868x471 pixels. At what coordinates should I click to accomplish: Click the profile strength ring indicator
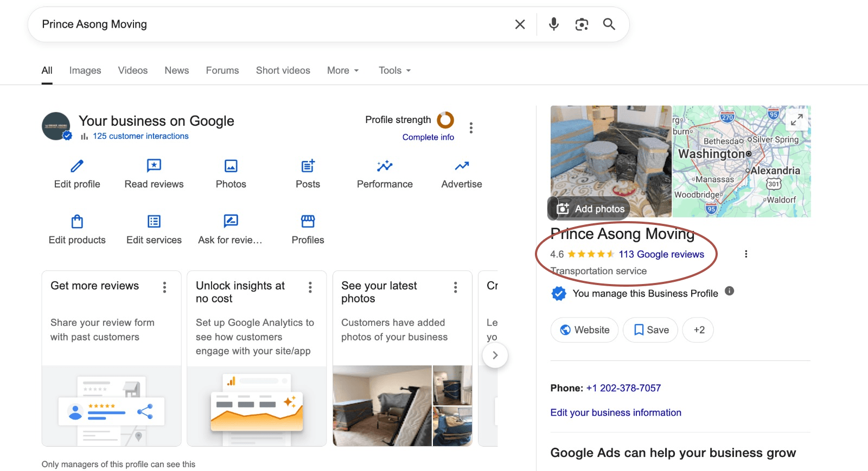click(445, 120)
